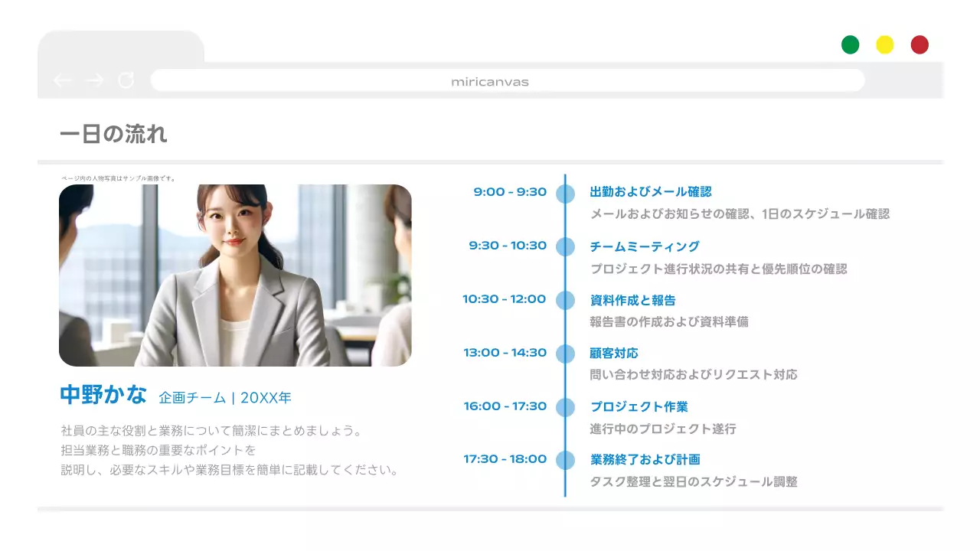Toggle the yellow traffic light button

(884, 44)
